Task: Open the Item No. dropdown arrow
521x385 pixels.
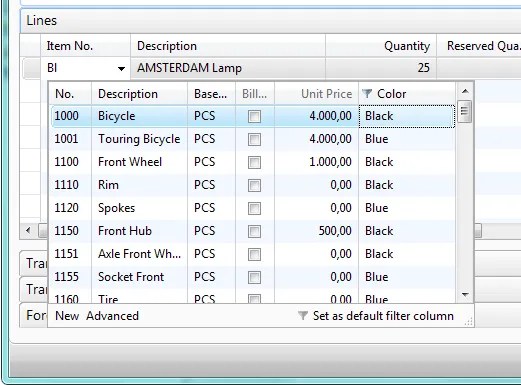Action: coord(121,69)
